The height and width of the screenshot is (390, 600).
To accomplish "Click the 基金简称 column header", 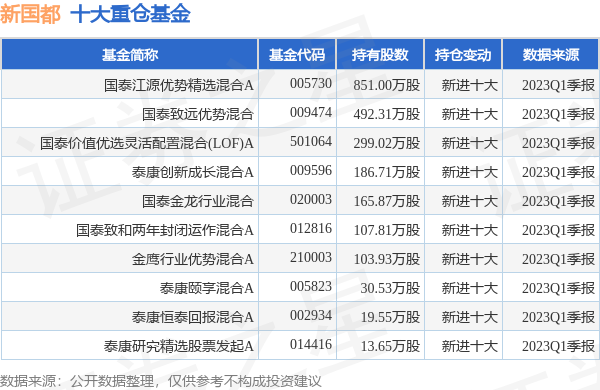I will pyautogui.click(x=130, y=55).
